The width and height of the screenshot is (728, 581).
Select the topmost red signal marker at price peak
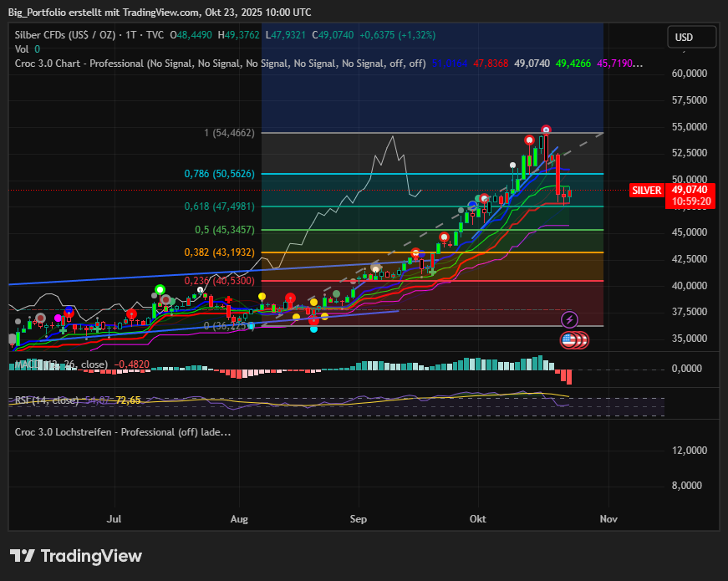(x=546, y=130)
